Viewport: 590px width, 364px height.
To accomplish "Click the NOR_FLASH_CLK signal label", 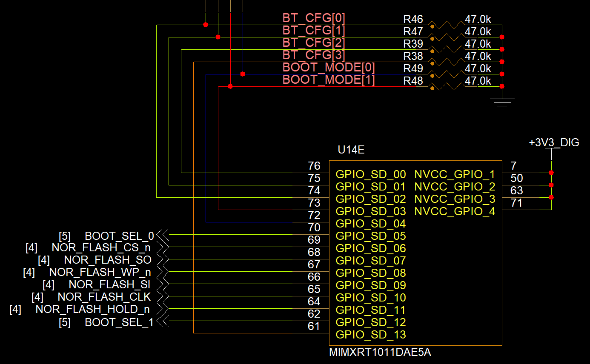I will [104, 296].
